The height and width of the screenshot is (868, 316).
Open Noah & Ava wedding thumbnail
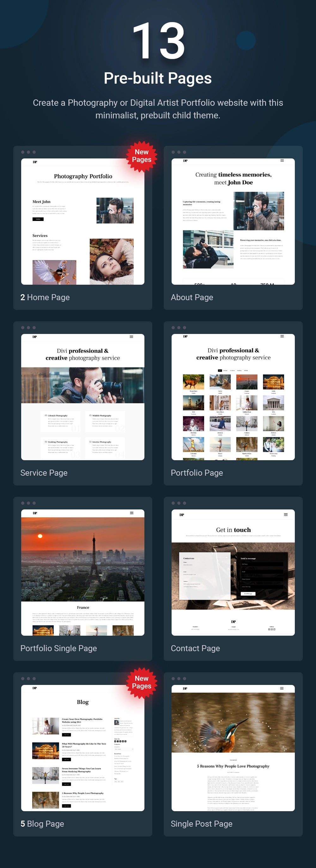(x=273, y=444)
